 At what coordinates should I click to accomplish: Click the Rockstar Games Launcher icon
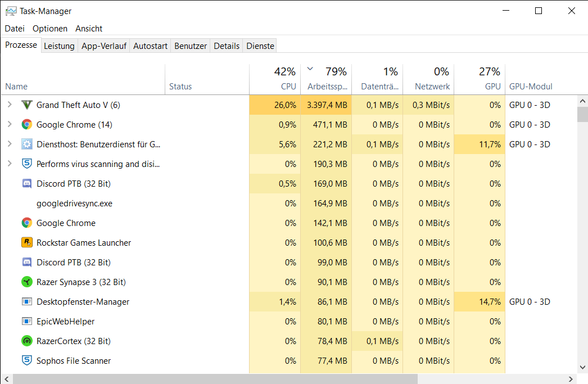pyautogui.click(x=27, y=242)
